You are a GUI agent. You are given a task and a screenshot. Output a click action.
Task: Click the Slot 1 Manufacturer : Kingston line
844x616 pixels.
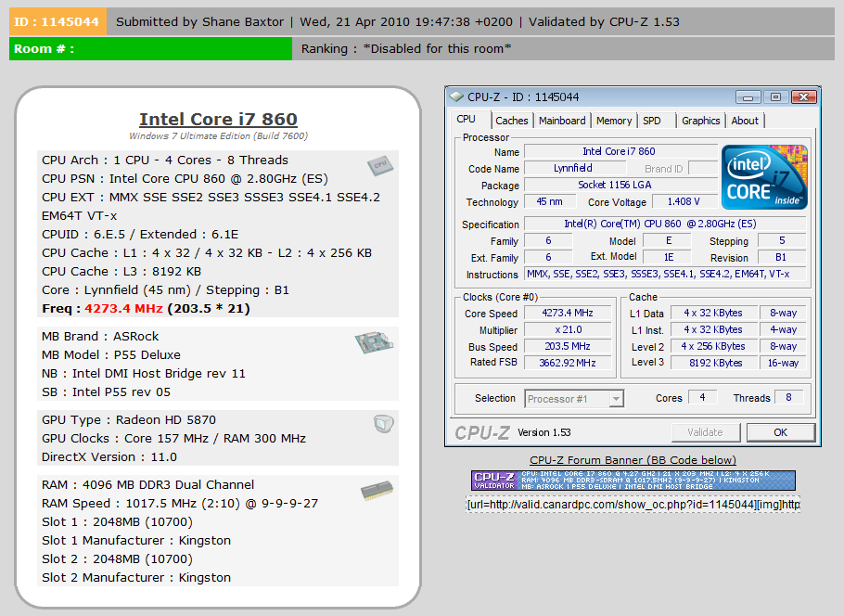[x=136, y=541]
